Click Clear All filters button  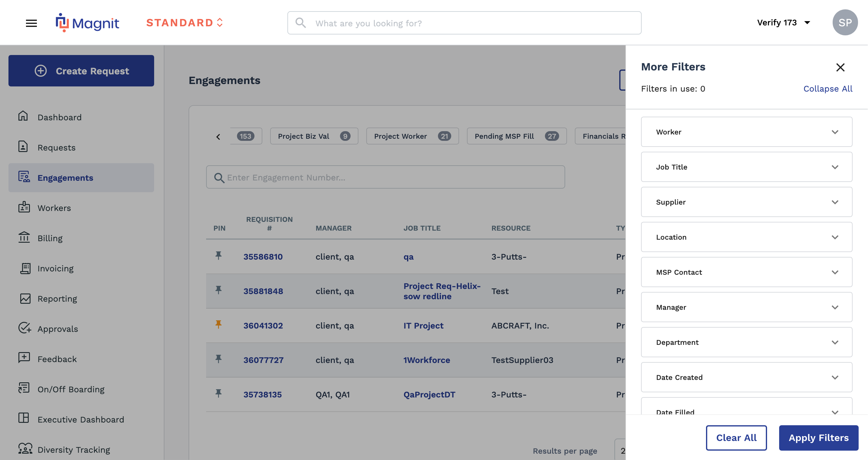736,437
